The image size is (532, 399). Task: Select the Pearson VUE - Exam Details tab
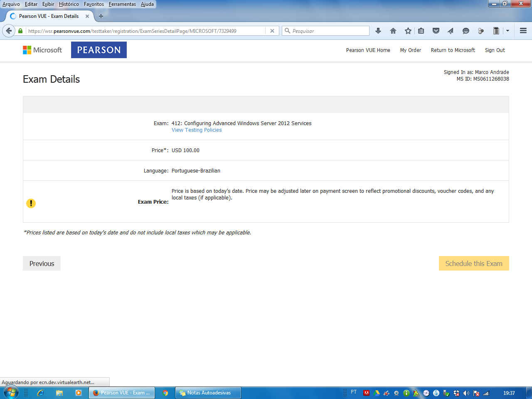(49, 16)
